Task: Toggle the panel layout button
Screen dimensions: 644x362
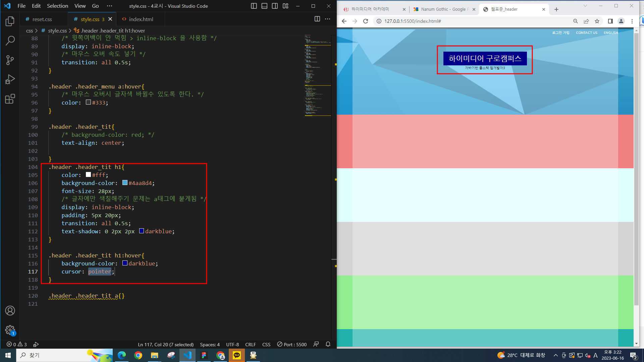Action: 264,6
